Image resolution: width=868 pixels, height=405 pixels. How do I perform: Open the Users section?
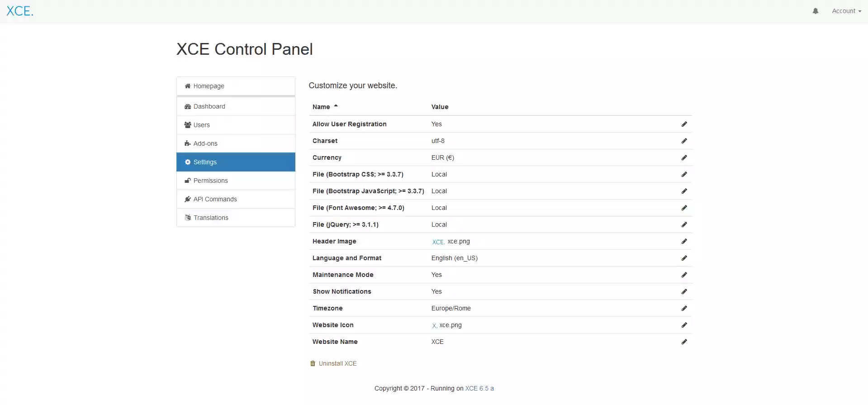click(236, 125)
